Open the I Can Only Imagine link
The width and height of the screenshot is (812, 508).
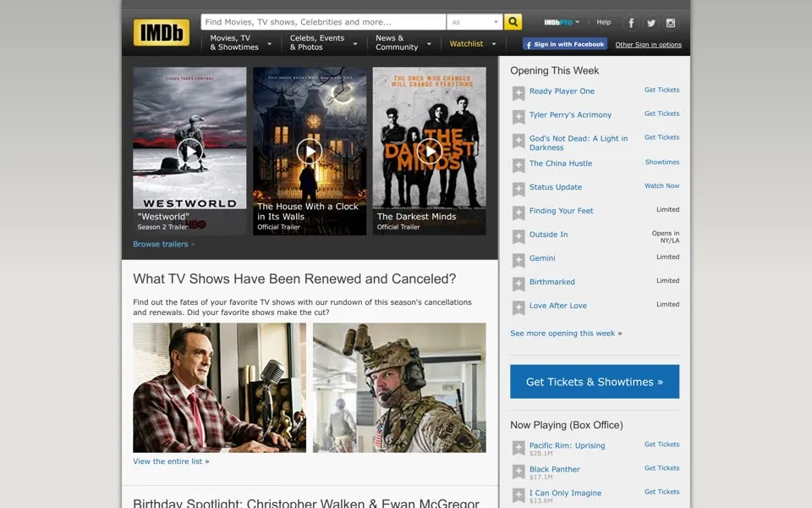(x=565, y=493)
